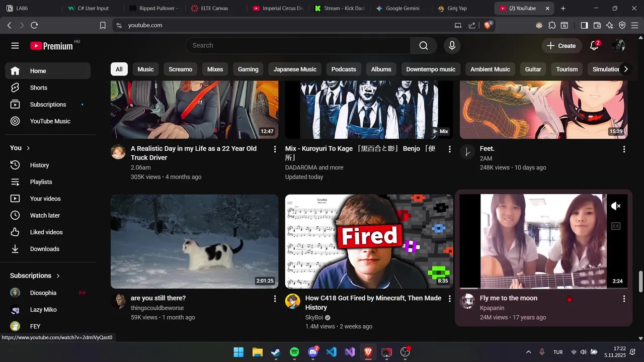Select the Screamo filter chip
644x362 pixels.
(181, 69)
